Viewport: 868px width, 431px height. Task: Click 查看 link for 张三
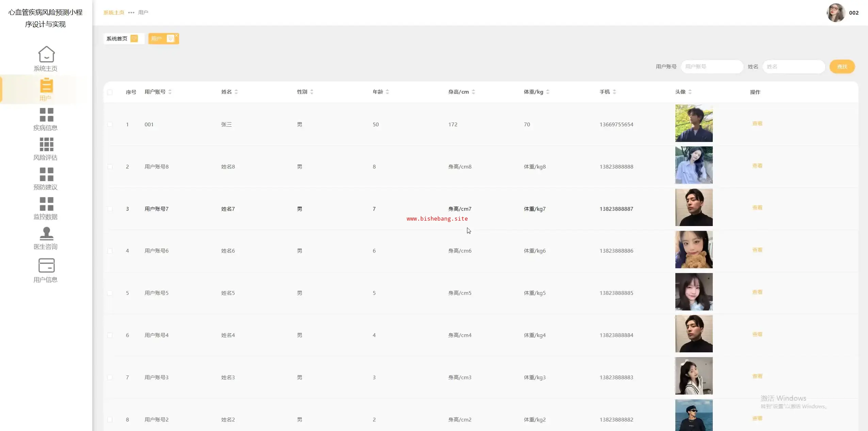pos(757,124)
